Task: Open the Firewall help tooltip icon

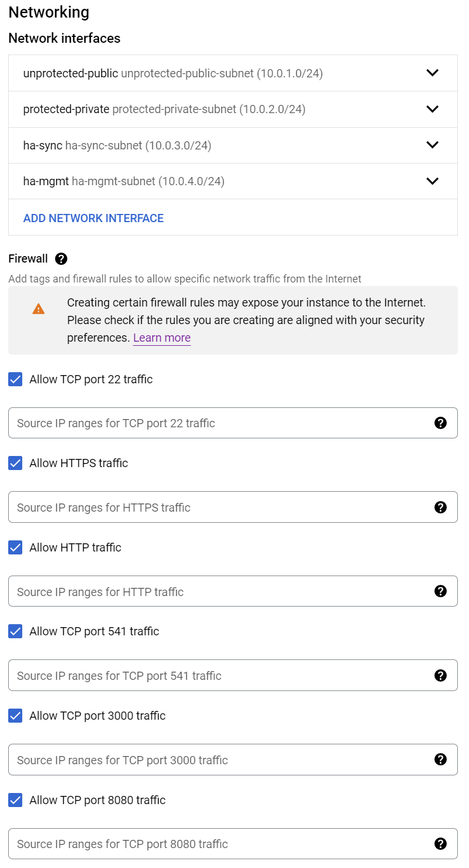Action: [x=61, y=258]
